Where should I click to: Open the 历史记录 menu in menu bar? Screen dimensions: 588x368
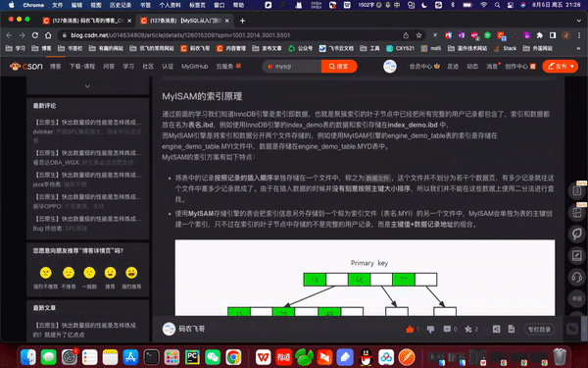coord(121,5)
